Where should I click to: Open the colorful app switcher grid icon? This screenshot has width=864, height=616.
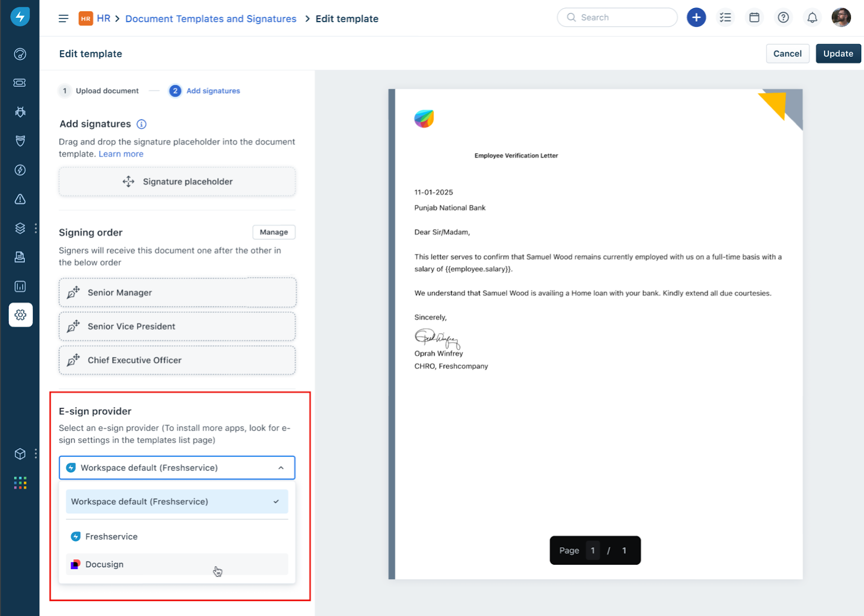[x=20, y=483]
